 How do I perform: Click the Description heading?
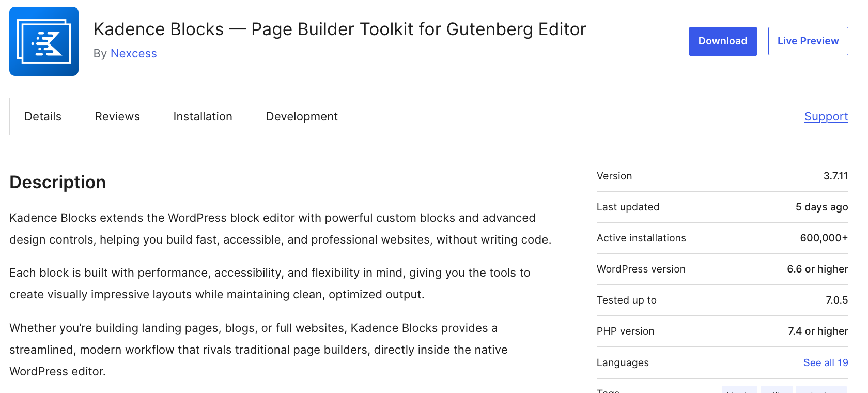[58, 182]
